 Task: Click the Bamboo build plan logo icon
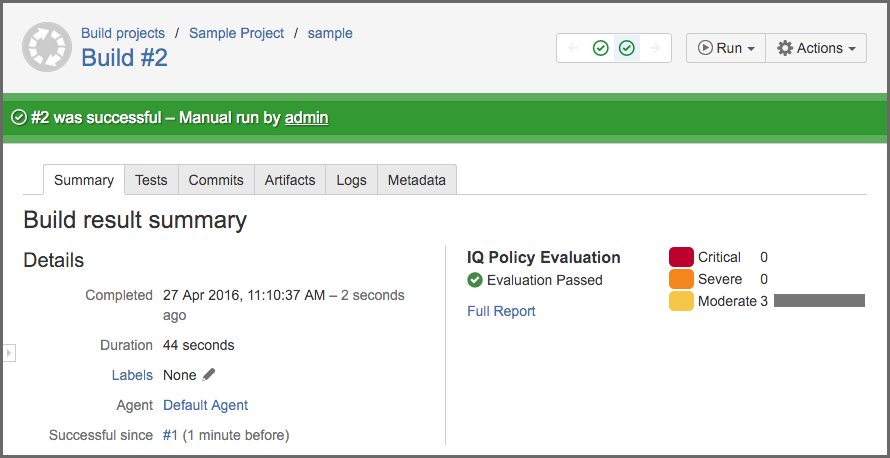tap(47, 47)
